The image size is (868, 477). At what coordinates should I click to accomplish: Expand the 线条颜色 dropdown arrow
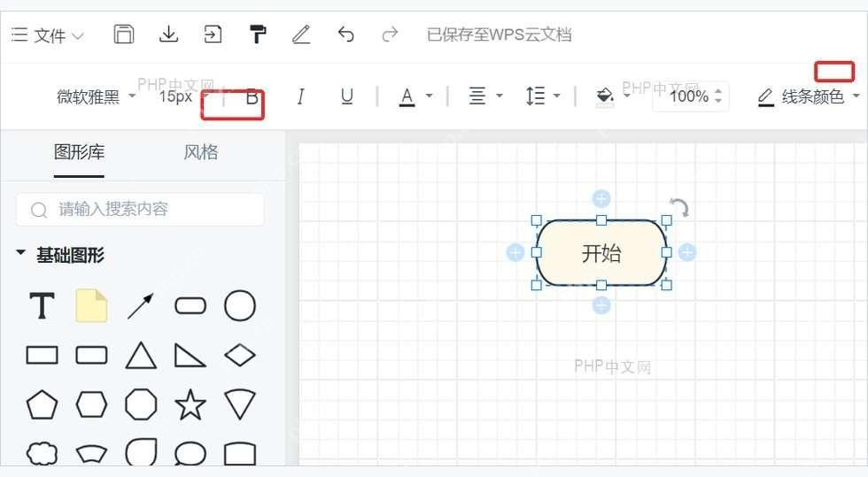tap(856, 96)
